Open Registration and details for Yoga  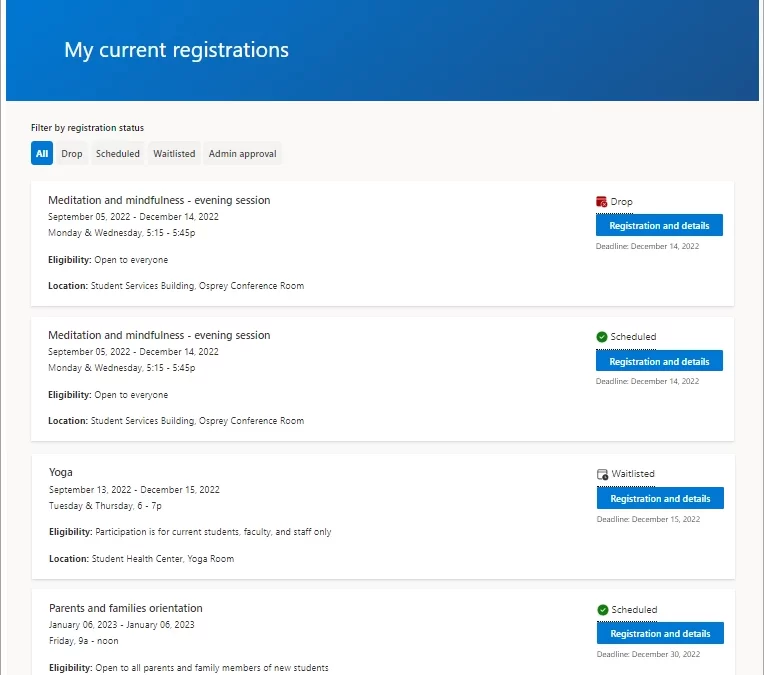point(660,498)
